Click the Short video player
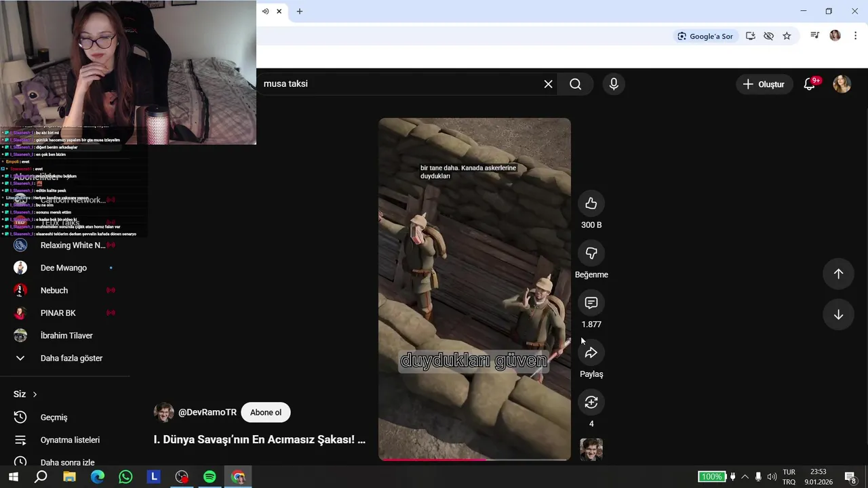Image resolution: width=868 pixels, height=488 pixels. (x=475, y=289)
